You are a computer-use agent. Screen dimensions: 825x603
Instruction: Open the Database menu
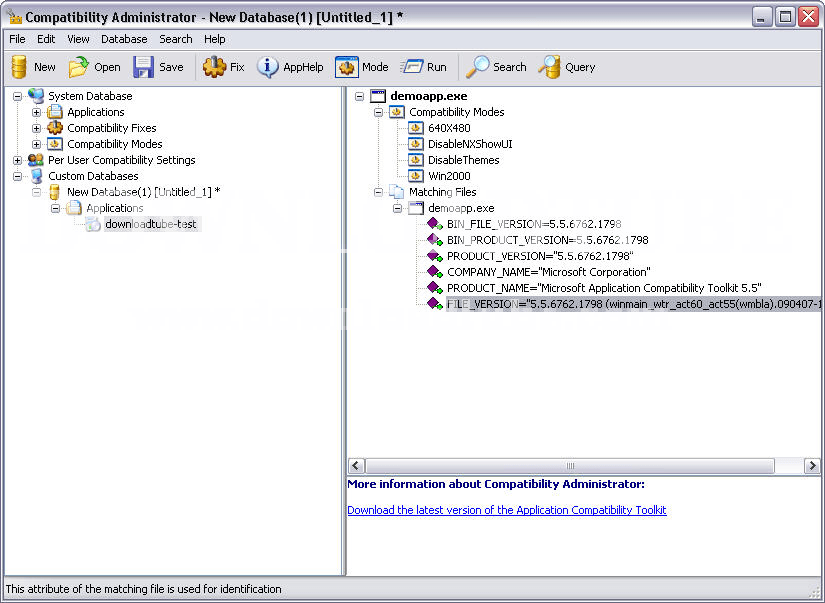click(x=123, y=39)
